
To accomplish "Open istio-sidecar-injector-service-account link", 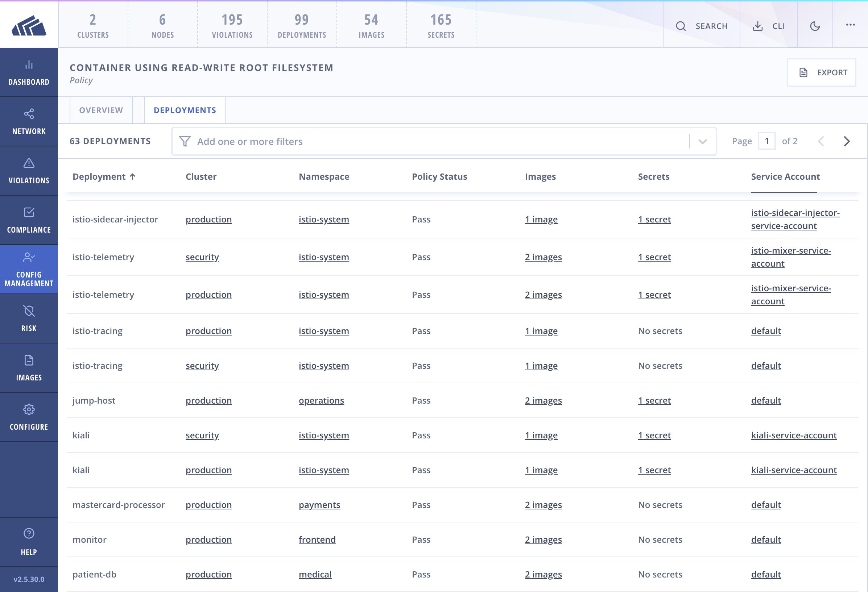I will (x=795, y=219).
